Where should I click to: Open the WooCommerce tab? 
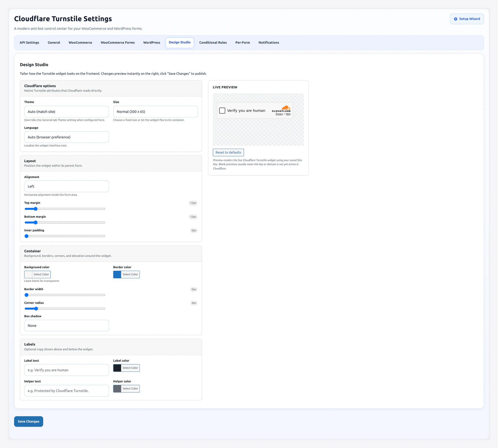click(x=80, y=42)
